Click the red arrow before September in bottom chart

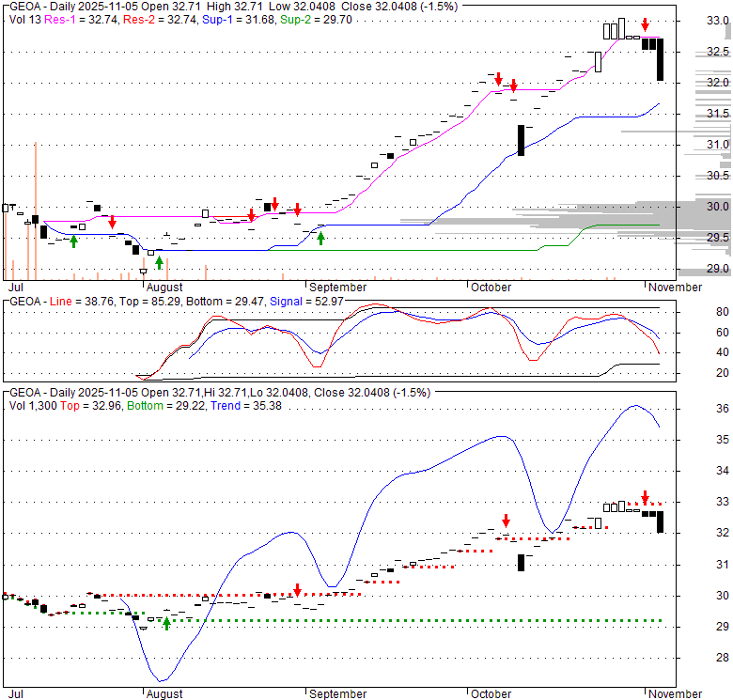(297, 590)
